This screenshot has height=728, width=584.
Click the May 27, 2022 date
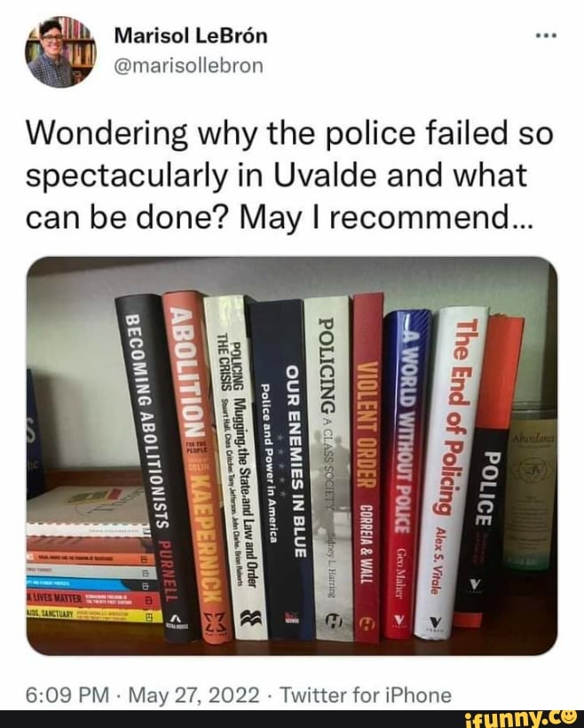coord(193,695)
